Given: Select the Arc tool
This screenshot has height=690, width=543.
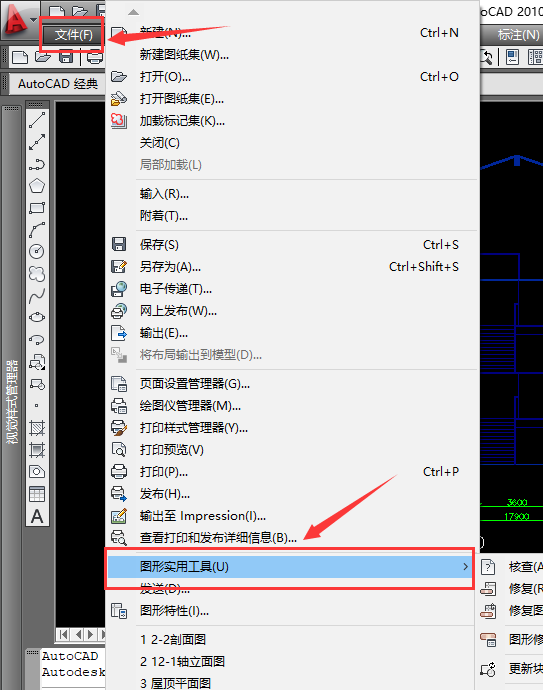Looking at the screenshot, I should pyautogui.click(x=37, y=230).
